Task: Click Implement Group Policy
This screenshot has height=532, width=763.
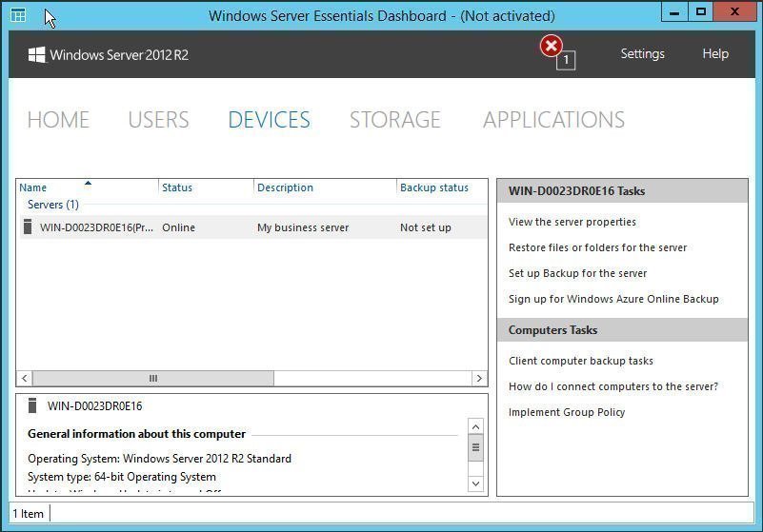Action: coord(567,412)
